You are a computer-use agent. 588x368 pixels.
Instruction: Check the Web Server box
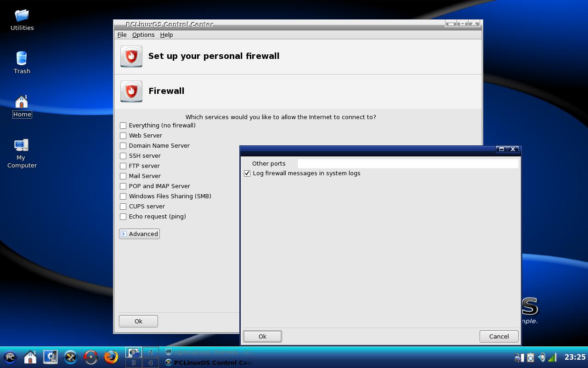pos(123,136)
